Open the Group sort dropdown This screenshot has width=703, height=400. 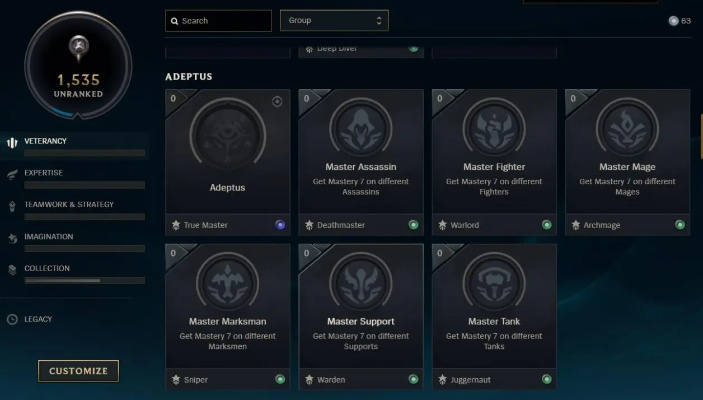coord(334,20)
